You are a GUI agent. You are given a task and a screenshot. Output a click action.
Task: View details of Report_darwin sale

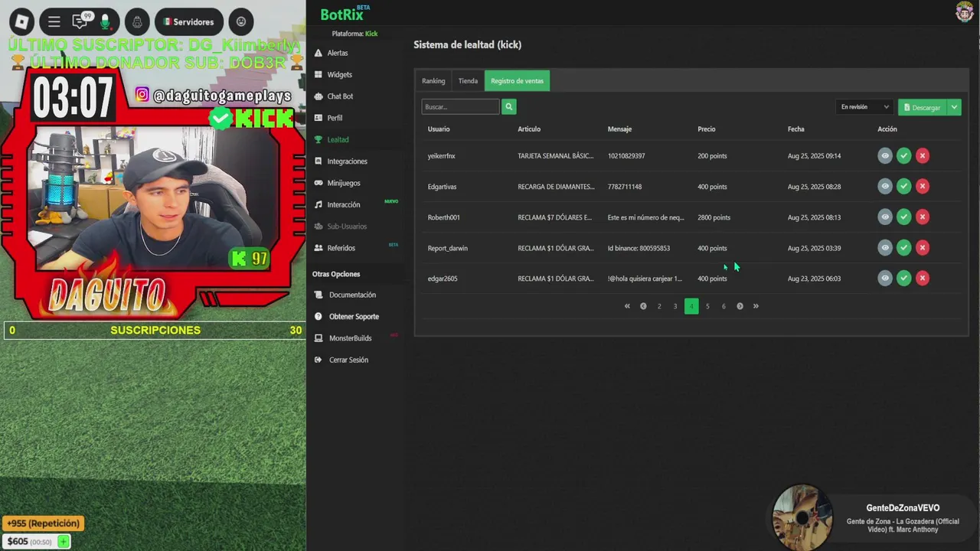pyautogui.click(x=885, y=247)
